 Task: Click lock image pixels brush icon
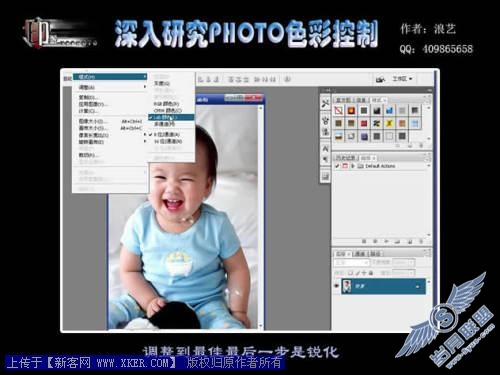[357, 273]
